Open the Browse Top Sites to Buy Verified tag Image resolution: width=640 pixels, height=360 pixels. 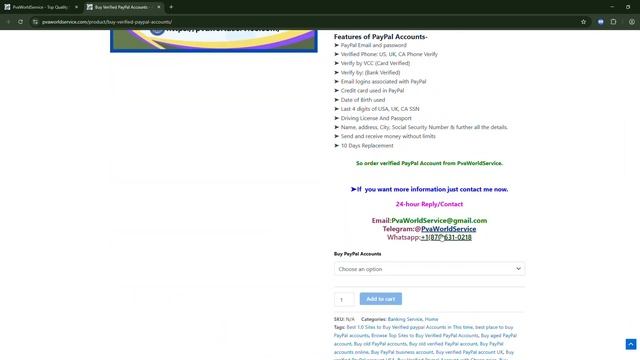pyautogui.click(x=424, y=336)
